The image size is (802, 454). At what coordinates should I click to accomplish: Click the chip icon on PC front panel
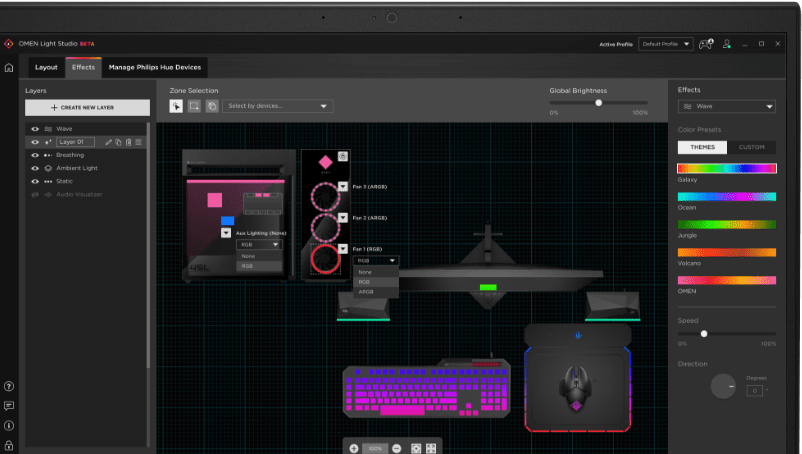point(343,156)
